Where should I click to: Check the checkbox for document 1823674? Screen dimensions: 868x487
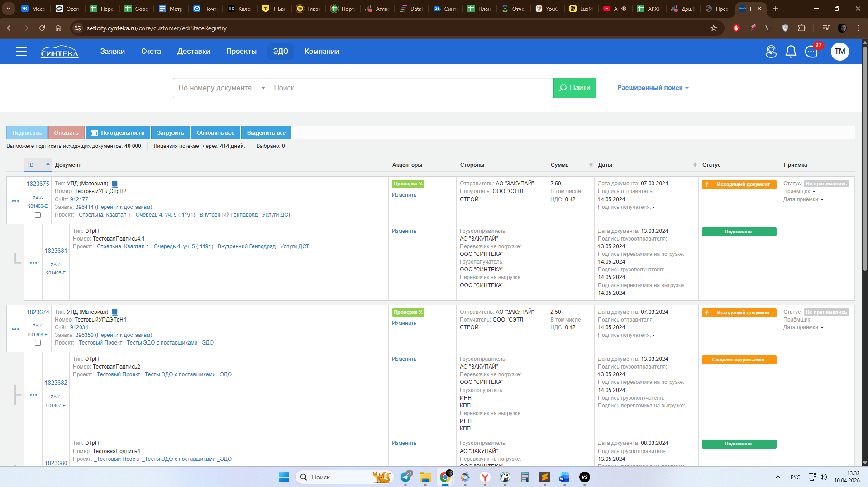(38, 343)
